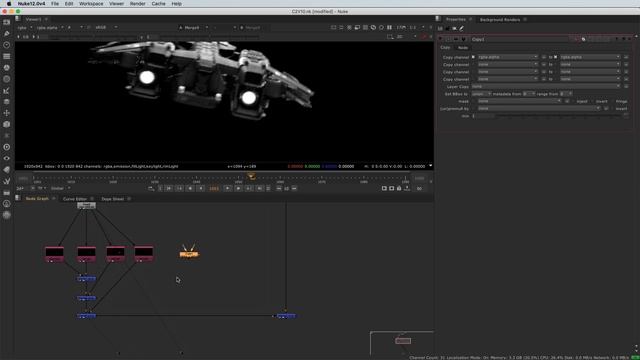This screenshot has width=640, height=360.
Task: Click the playhead marker on the timeline
Action: 252,176
